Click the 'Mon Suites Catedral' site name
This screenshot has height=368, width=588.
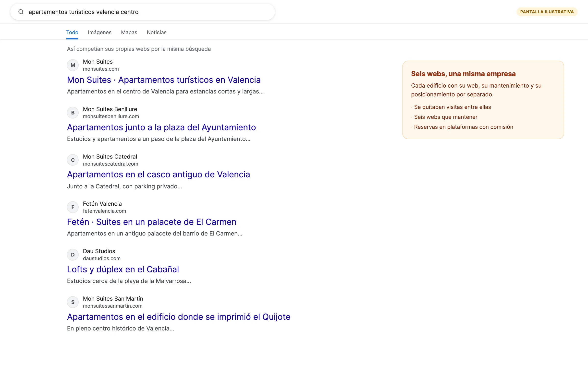point(110,157)
